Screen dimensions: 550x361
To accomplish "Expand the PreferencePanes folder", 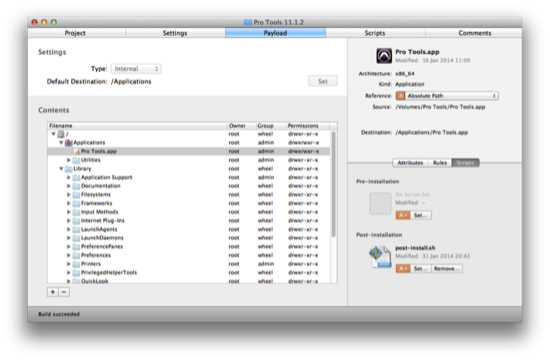I will tap(69, 247).
